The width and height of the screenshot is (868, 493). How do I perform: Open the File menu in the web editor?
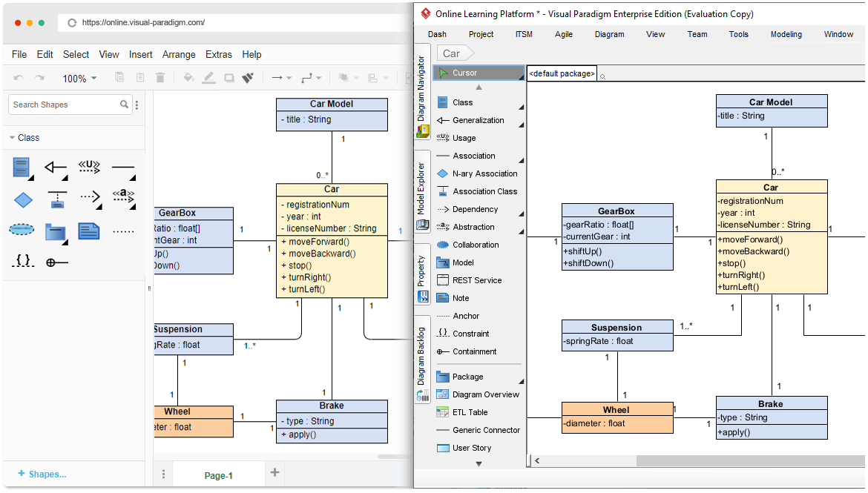click(19, 54)
